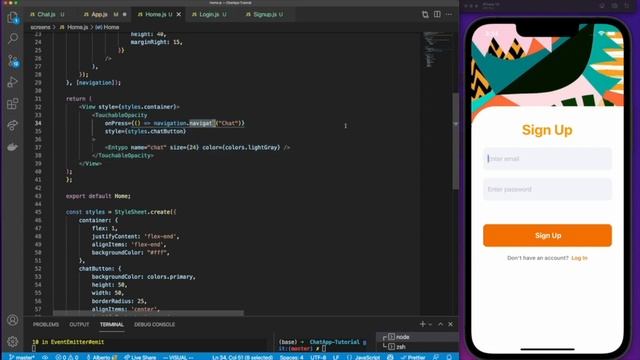Click the errors and warnings count in status bar
Image resolution: width=640 pixels, height=360 pixels.
[x=67, y=357]
